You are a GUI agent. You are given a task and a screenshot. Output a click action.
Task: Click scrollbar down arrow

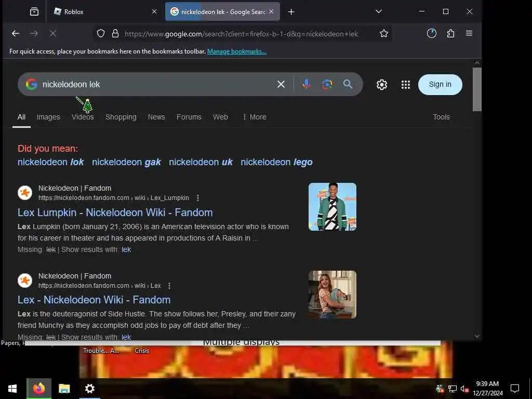click(477, 336)
